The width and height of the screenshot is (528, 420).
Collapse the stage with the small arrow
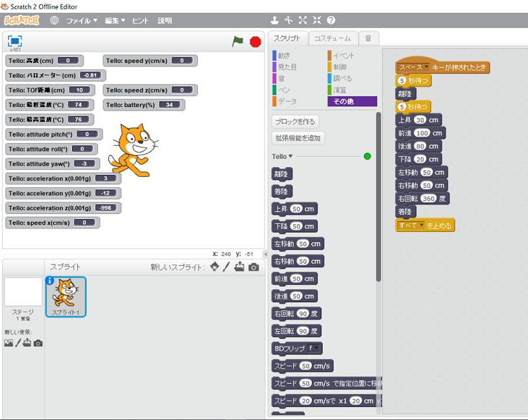(265, 254)
